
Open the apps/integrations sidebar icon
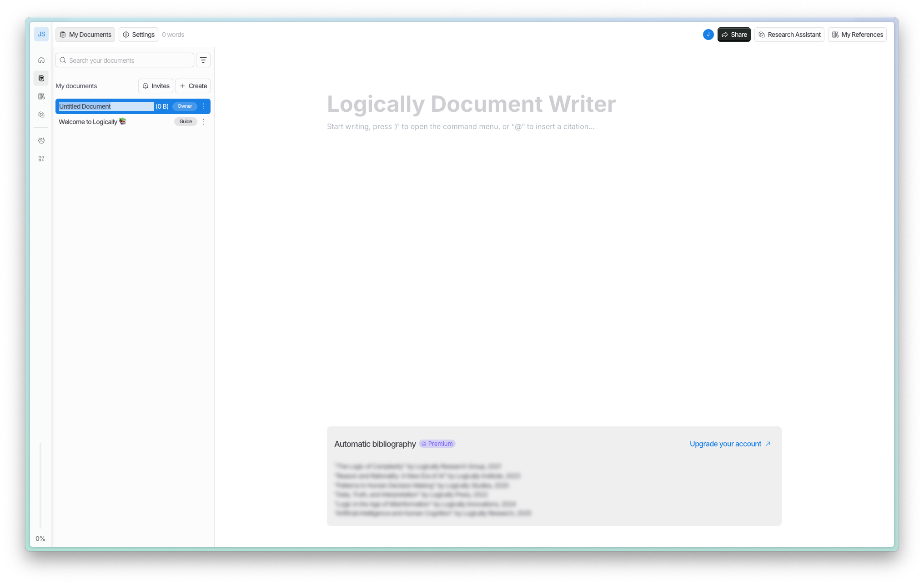click(41, 159)
